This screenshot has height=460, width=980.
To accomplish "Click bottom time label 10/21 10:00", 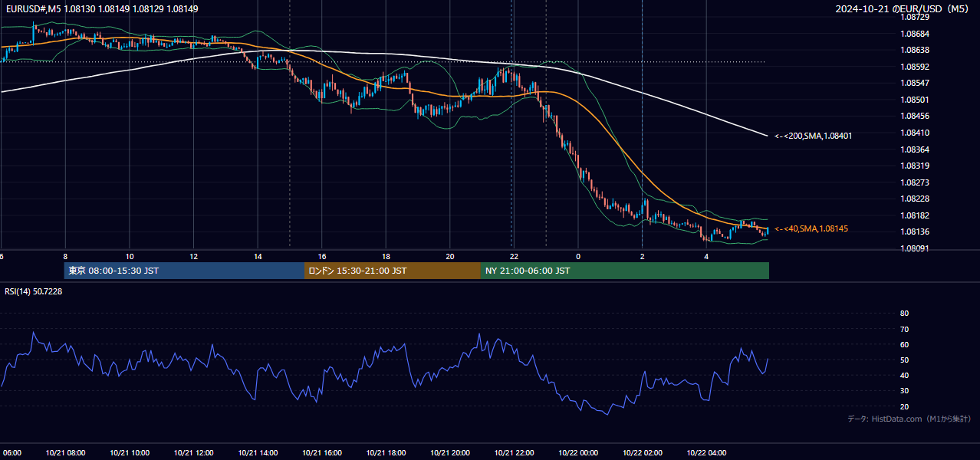I will coord(130,453).
